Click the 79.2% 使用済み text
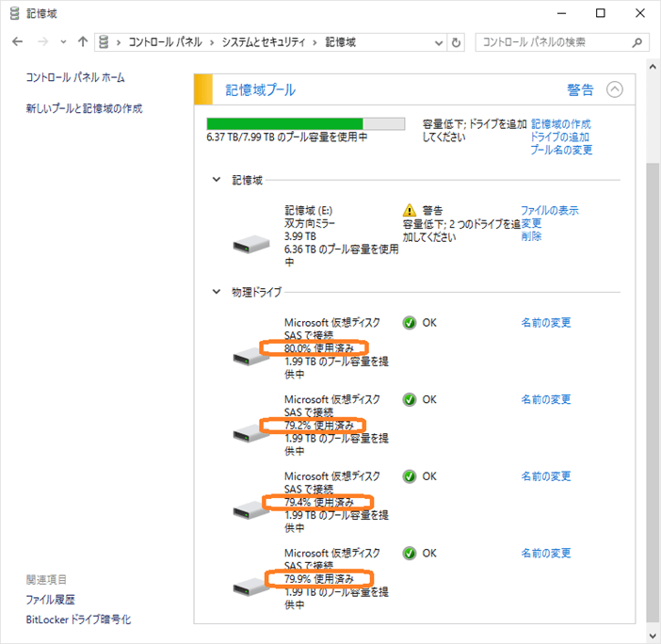The image size is (661, 644). (319, 426)
